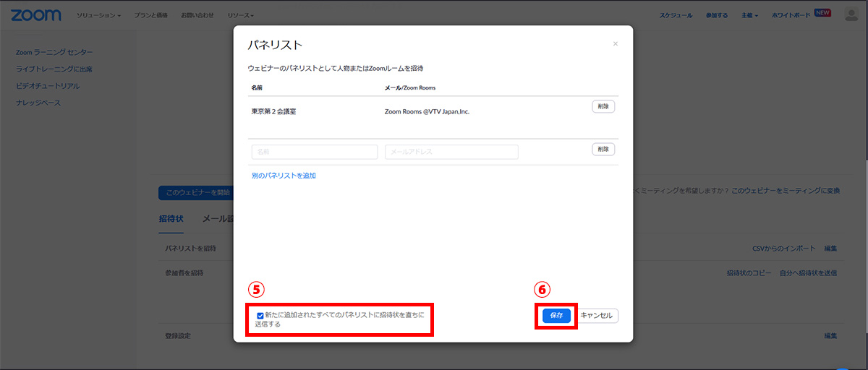The width and height of the screenshot is (868, 370).
Task: Edit panelists via 編集 link
Action: [830, 249]
